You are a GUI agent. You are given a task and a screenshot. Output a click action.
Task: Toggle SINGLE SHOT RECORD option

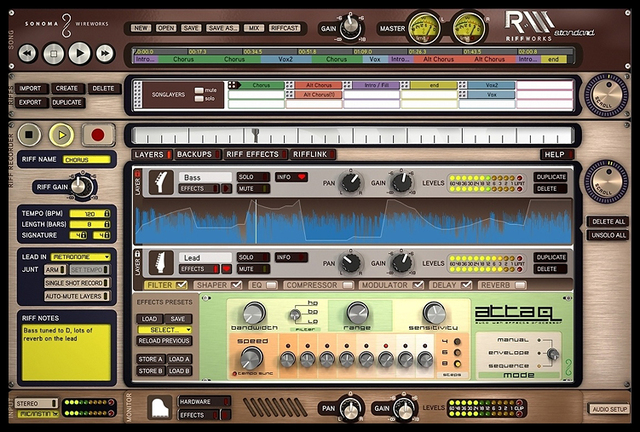77,283
